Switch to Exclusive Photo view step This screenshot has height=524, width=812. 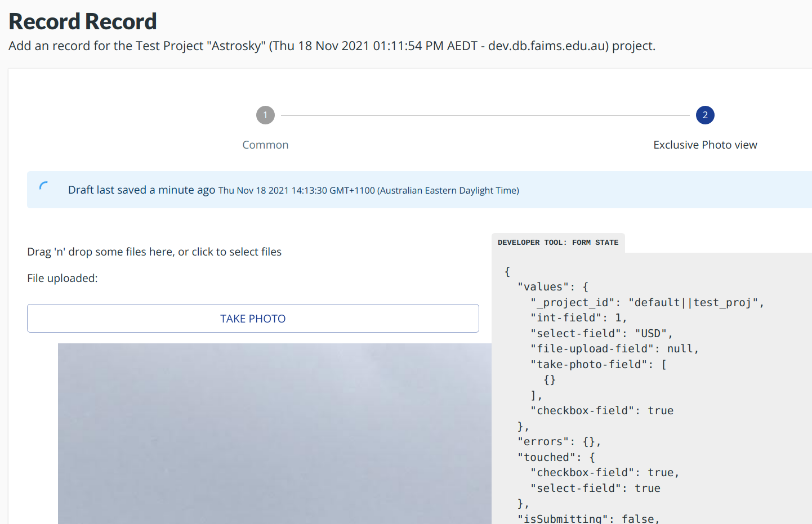(705, 145)
